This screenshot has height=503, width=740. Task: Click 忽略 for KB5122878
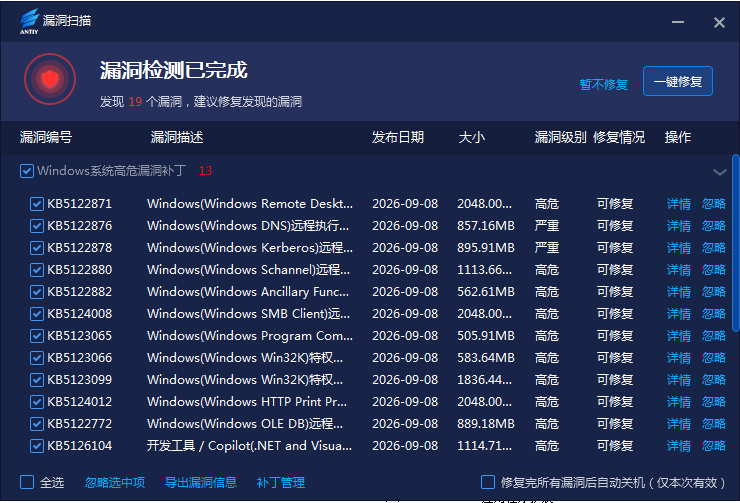tap(714, 248)
